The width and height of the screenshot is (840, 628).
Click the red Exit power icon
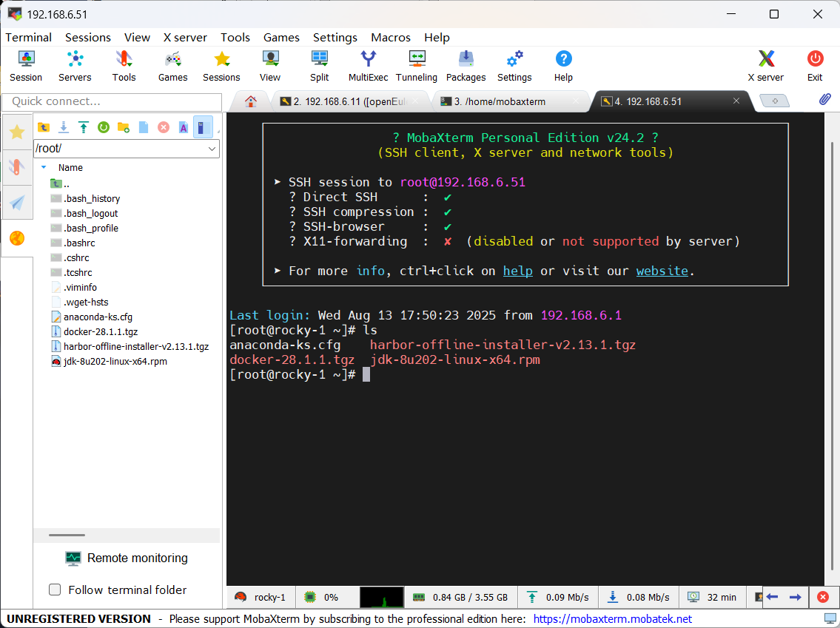pos(815,66)
